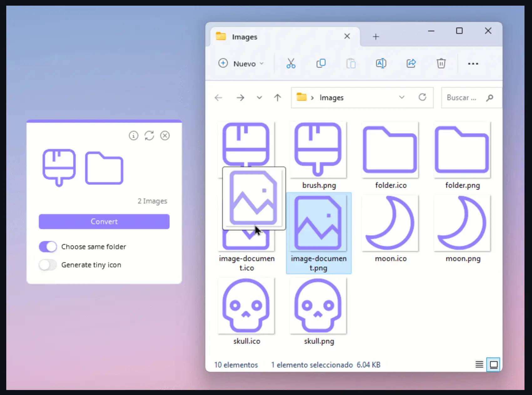Click the info icon in converter panel
Screen dimensions: 532x395
(x=134, y=136)
